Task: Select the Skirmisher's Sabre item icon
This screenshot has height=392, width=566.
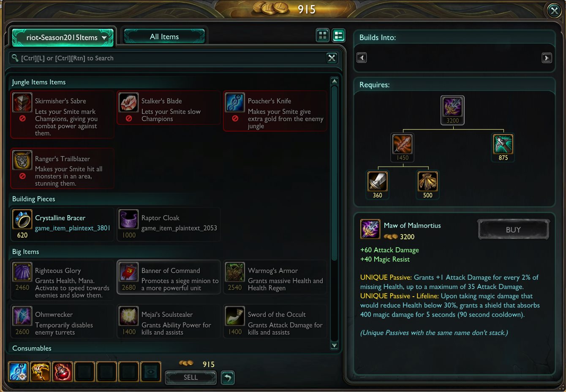Action: pos(22,103)
